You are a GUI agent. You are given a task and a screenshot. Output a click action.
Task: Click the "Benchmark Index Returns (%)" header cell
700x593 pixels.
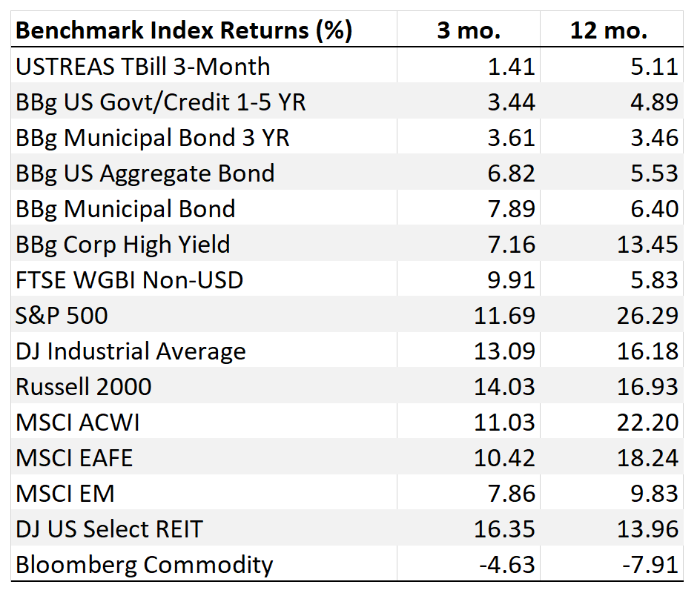tap(184, 31)
